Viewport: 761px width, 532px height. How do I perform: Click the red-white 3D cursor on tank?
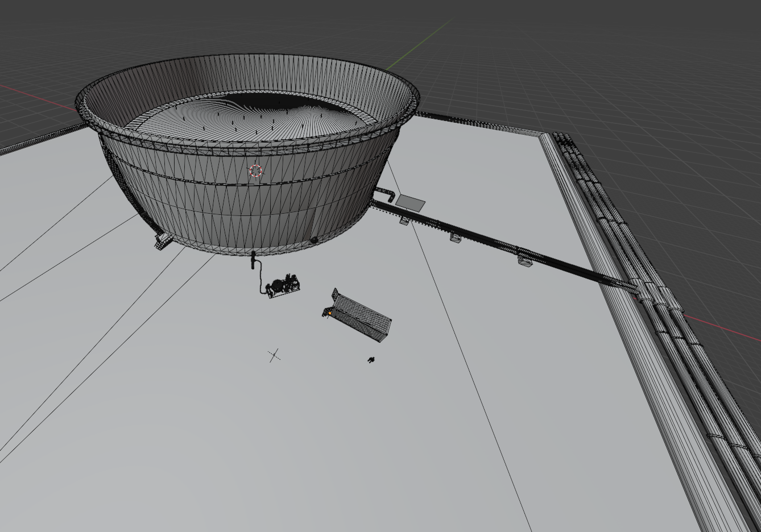pos(256,171)
